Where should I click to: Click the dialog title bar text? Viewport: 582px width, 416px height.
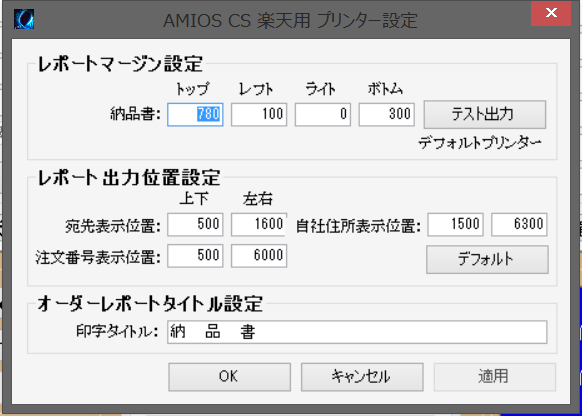pyautogui.click(x=290, y=20)
